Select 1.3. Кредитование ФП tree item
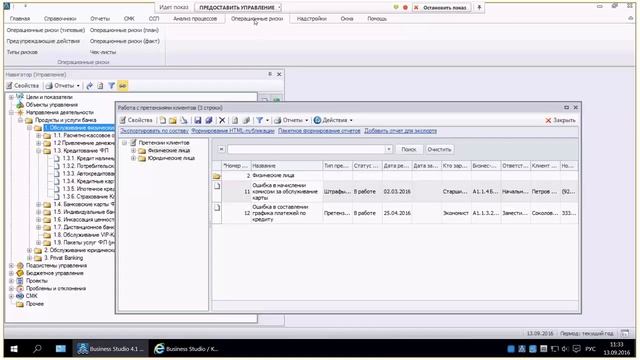This screenshot has width=640, height=360. tap(81, 151)
